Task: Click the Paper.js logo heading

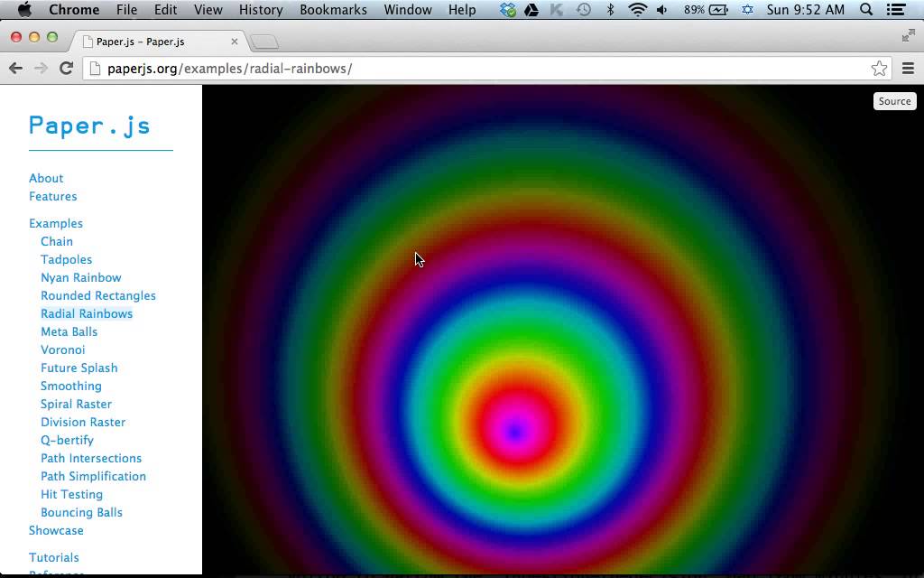Action: [89, 126]
